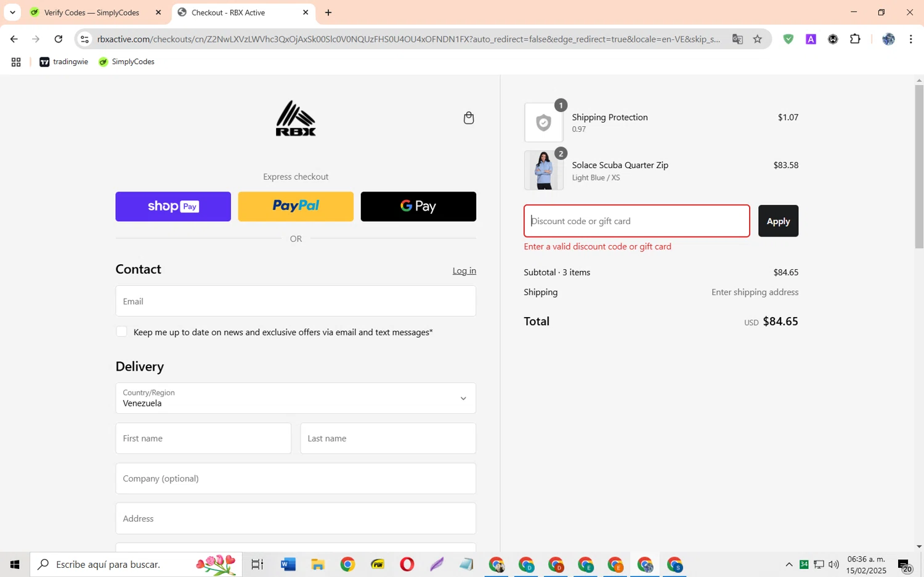
Task: Click the Windows search box
Action: click(x=136, y=564)
